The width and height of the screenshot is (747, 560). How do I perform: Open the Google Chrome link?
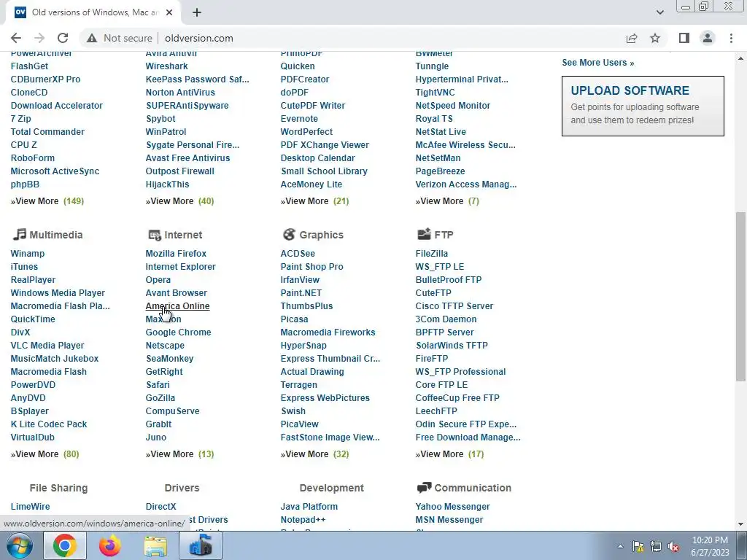click(178, 332)
